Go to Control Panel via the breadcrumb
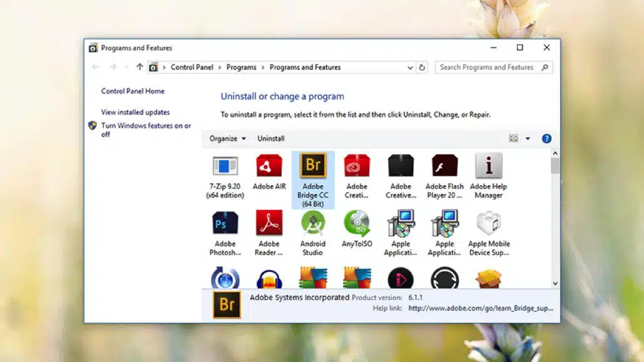 pos(192,67)
